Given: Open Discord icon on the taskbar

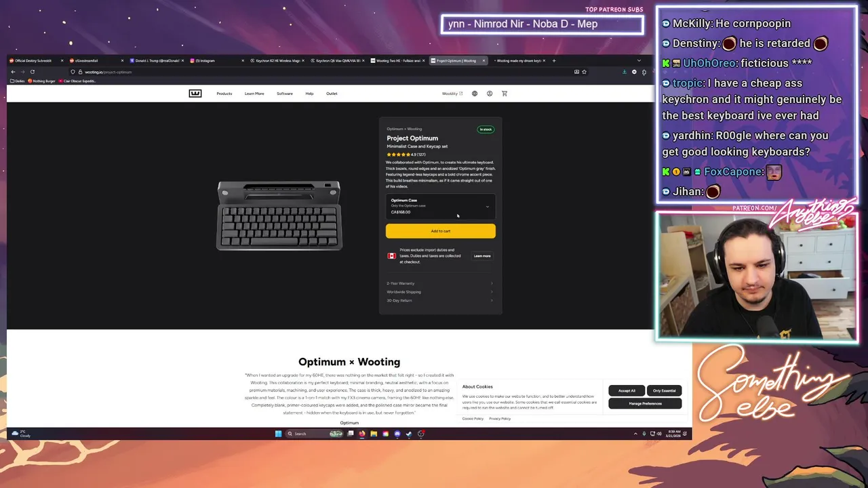Looking at the screenshot, I should (x=397, y=434).
